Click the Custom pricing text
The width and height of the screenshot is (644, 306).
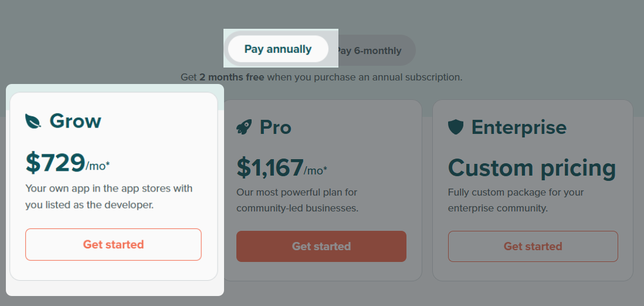(532, 168)
